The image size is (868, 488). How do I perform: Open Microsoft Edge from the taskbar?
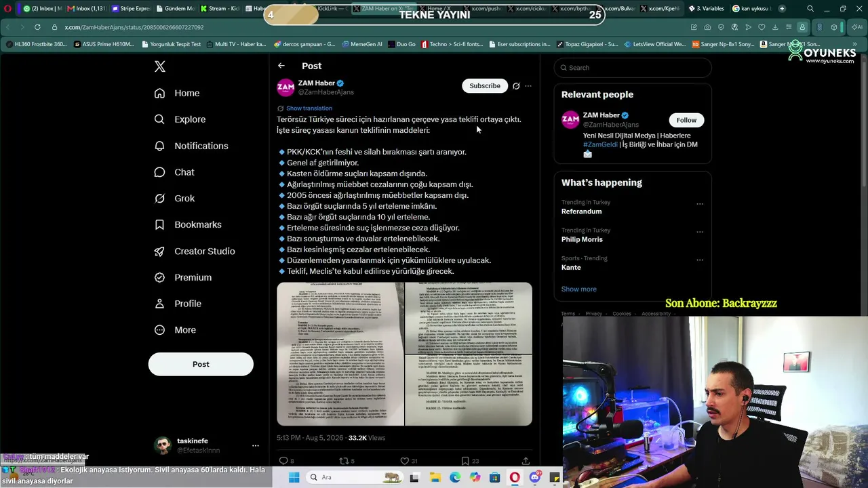point(455,477)
